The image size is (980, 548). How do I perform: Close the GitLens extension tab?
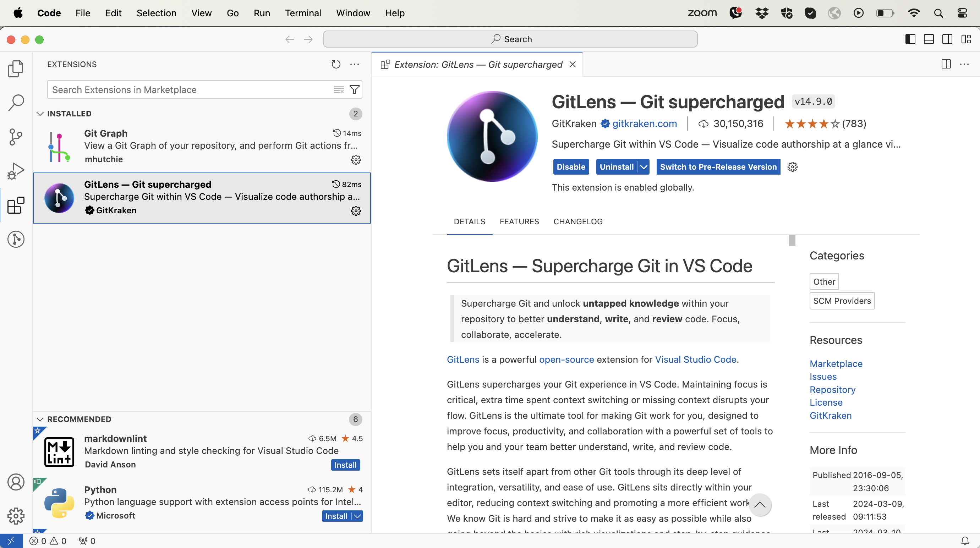point(573,64)
